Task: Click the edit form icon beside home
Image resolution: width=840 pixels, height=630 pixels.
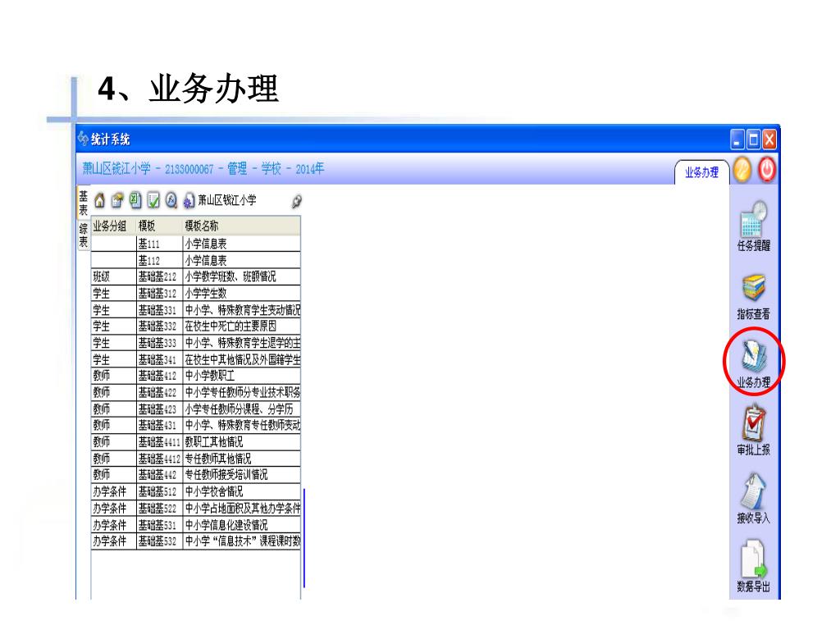Action: (117, 201)
